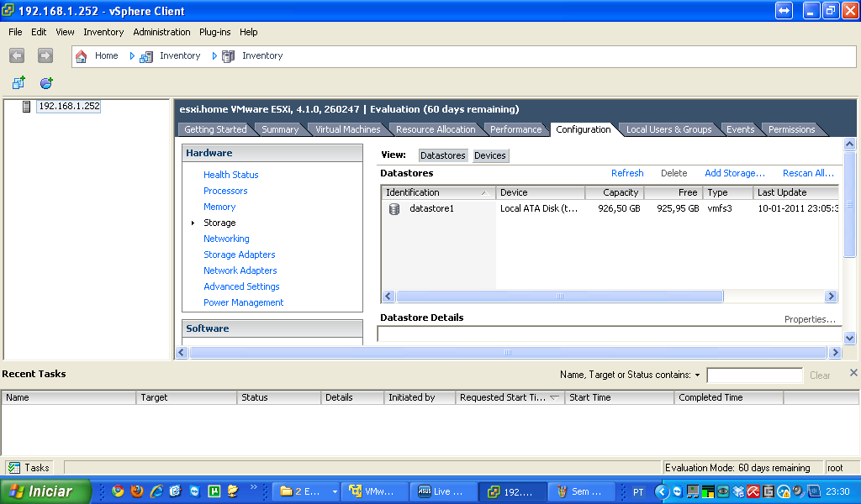The image size is (861, 504).
Task: Open the Requested Start Time sort arrow
Action: [555, 397]
